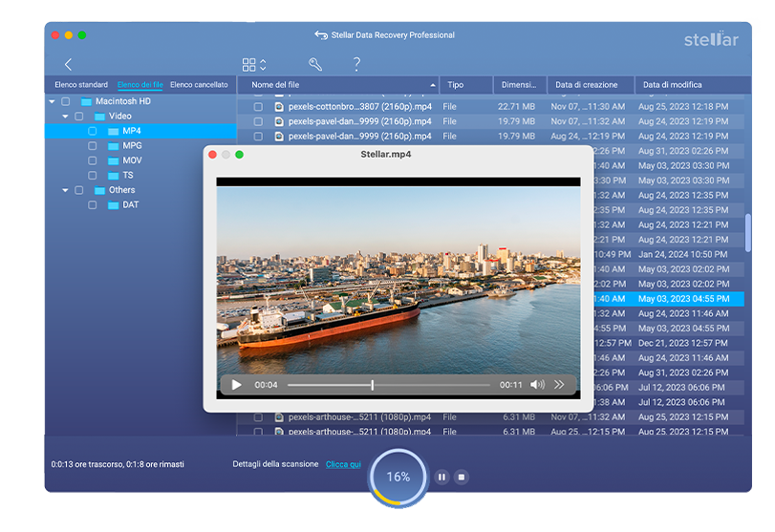Viewport: 775px width, 532px height.
Task: Select the MP4 tree item
Action: (140, 131)
